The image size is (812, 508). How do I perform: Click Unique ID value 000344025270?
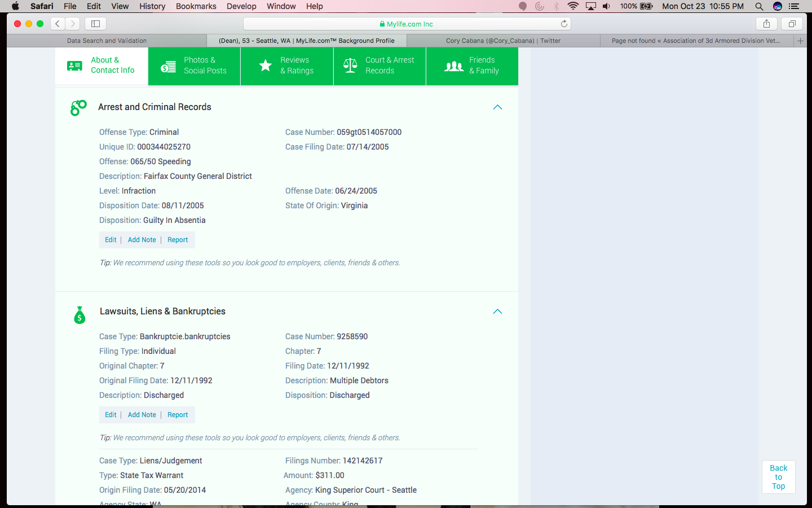tap(164, 147)
